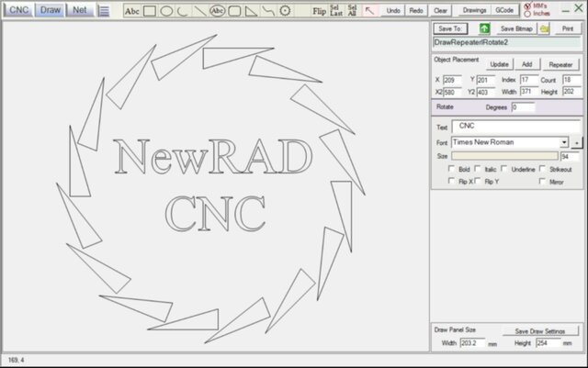Click the Save Draw Settings button
This screenshot has width=588, height=368.
[540, 331]
